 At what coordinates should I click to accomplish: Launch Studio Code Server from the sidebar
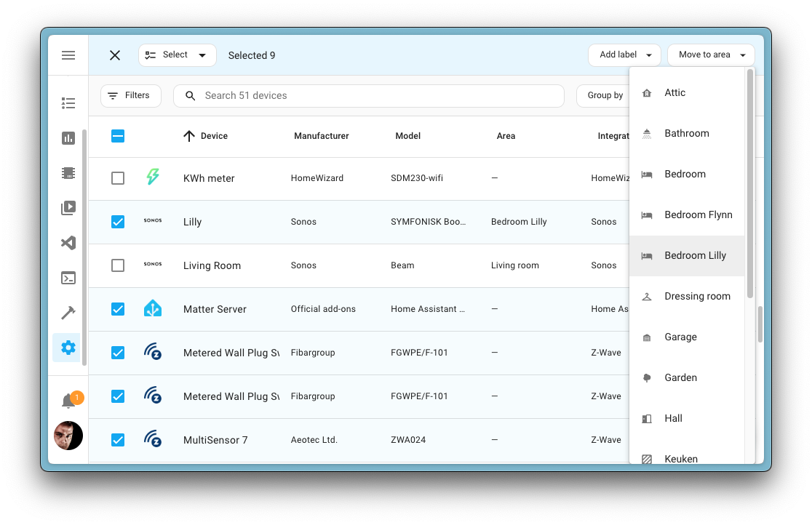coord(68,243)
